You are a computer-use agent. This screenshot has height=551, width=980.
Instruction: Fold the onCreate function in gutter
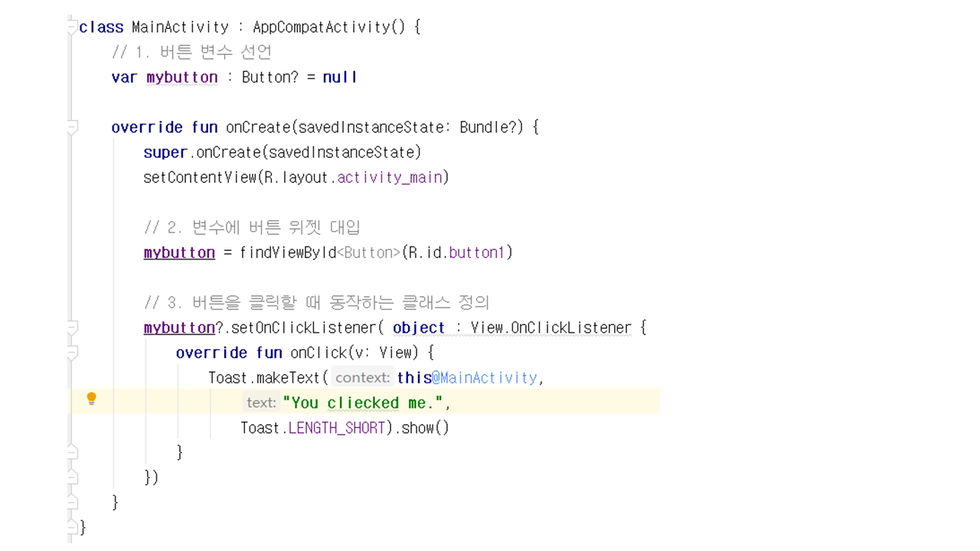pyautogui.click(x=72, y=127)
